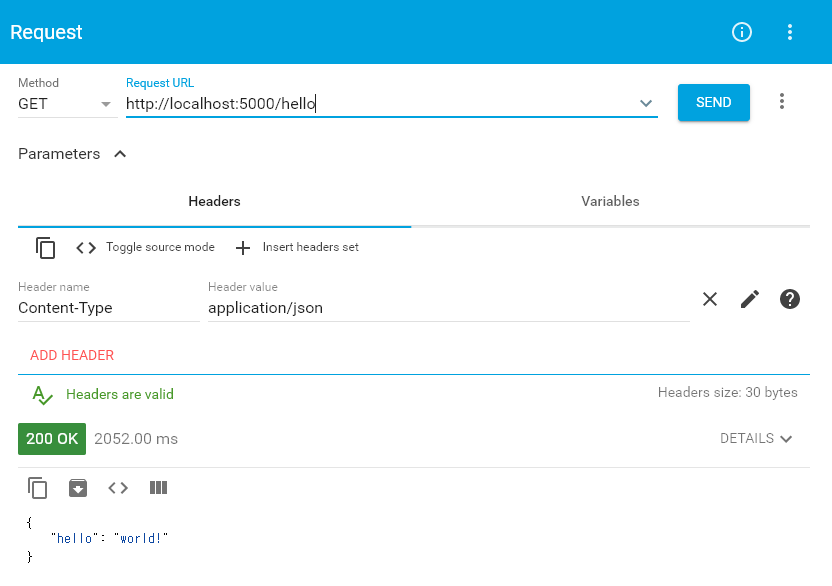Click the Headers size: 30 bytes text
This screenshot has width=832, height=586.
pyautogui.click(x=727, y=392)
